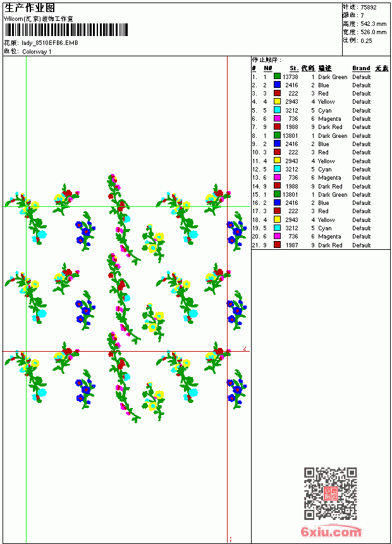
Task: Click the Dark Red swatch in row 7
Action: [x=277, y=127]
